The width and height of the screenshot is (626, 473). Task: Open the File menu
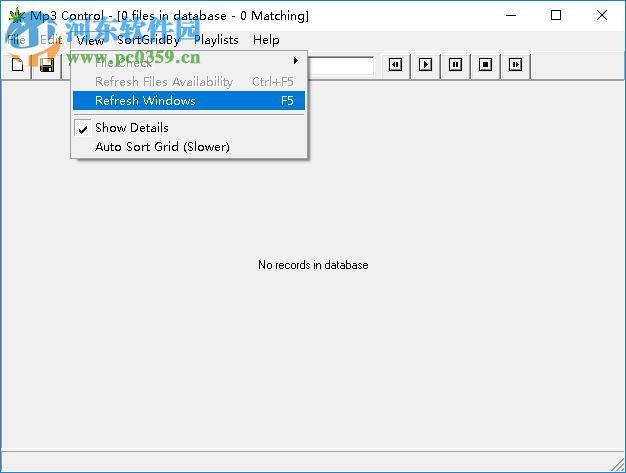click(16, 40)
